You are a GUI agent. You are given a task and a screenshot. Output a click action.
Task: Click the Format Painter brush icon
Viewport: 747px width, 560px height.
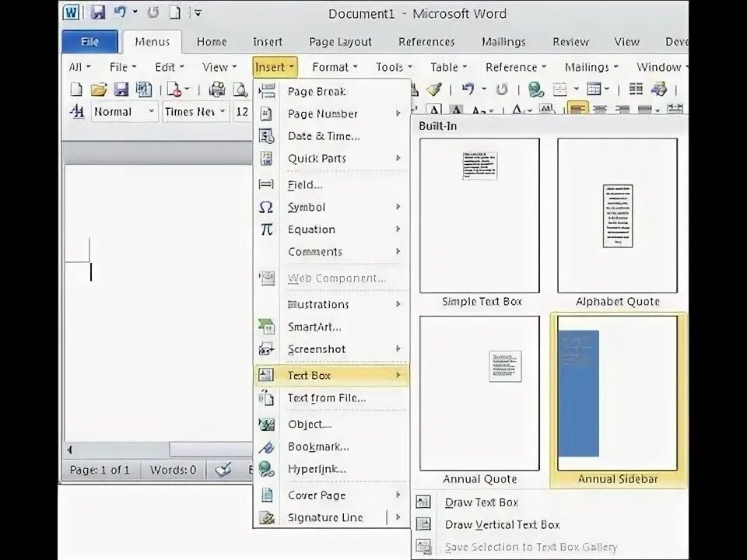[x=434, y=89]
